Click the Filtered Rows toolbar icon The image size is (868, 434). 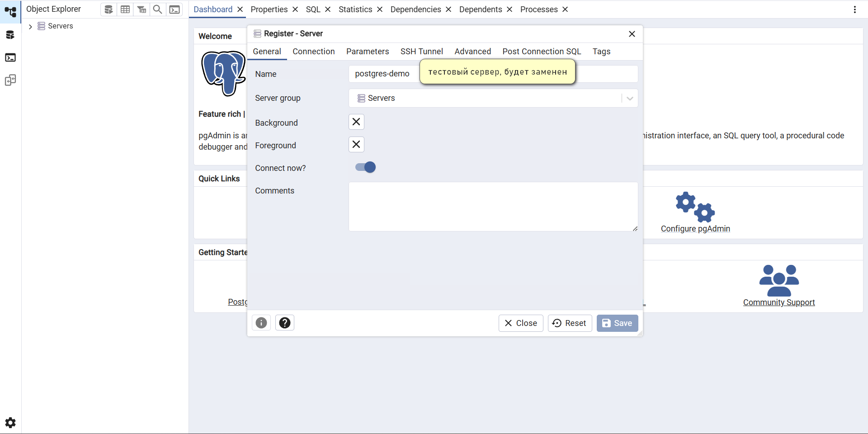tap(142, 9)
